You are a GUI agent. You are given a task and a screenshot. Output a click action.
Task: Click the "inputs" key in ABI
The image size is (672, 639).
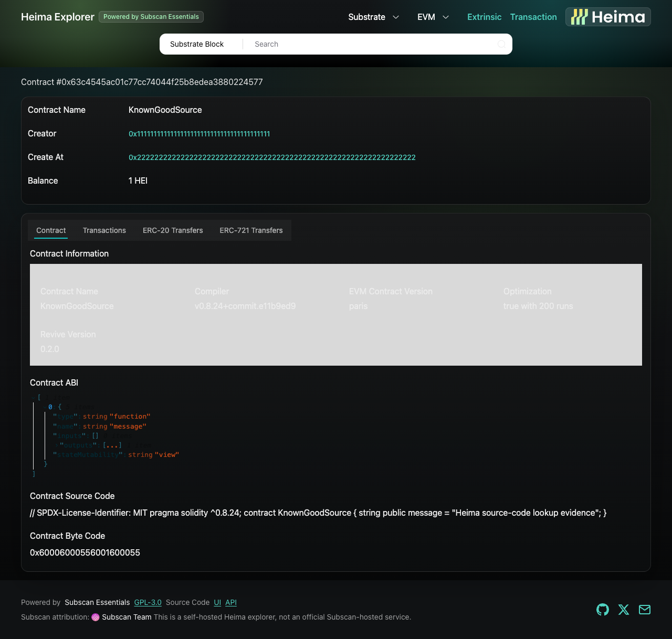click(x=69, y=435)
